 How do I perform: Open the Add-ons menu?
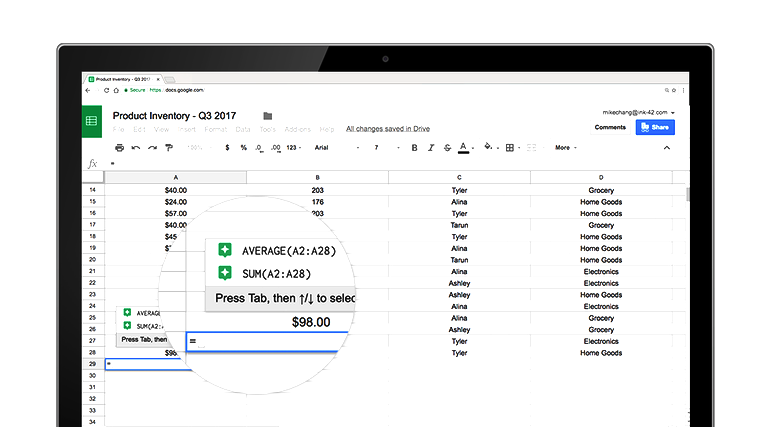[x=298, y=129]
